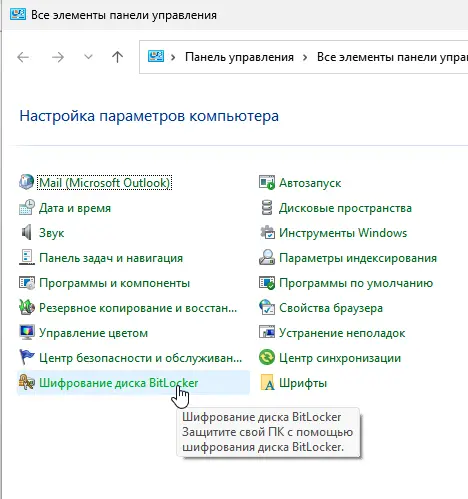Click the Параметры индексирования magnifier icon
468x499 pixels.
click(x=267, y=257)
